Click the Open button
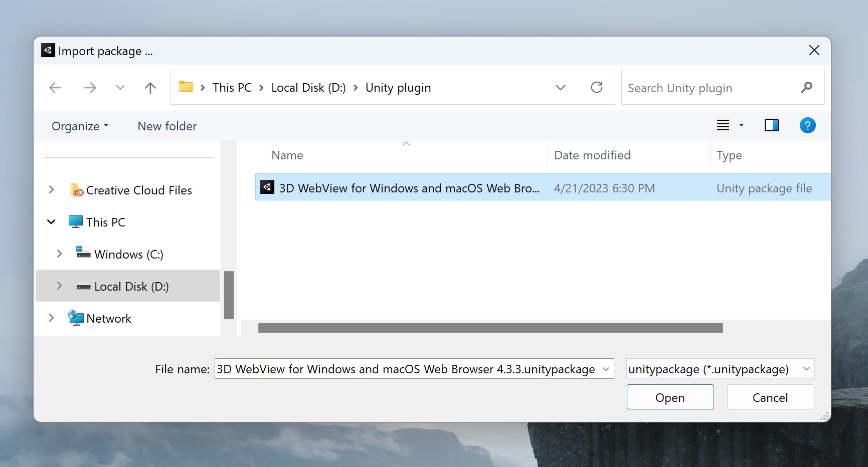Viewport: 868px width, 467px height. [x=670, y=397]
